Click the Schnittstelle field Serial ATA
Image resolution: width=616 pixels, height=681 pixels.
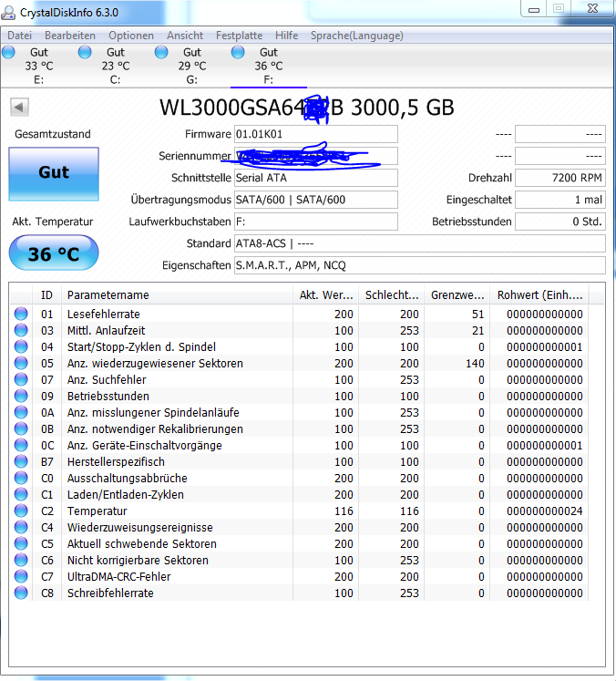point(316,178)
